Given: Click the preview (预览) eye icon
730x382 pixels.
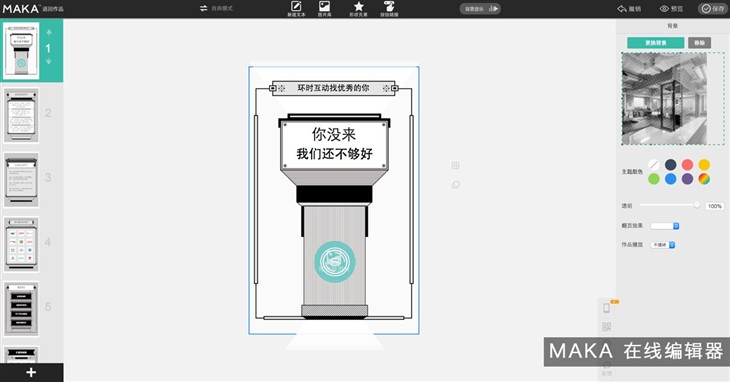Looking at the screenshot, I should pyautogui.click(x=664, y=8).
